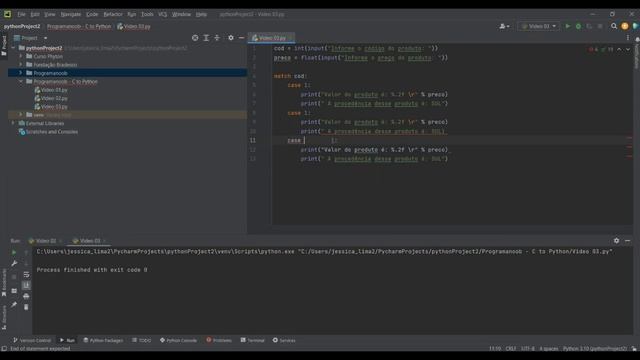Open the Python Packages tool window
640x360 pixels.
click(103, 340)
